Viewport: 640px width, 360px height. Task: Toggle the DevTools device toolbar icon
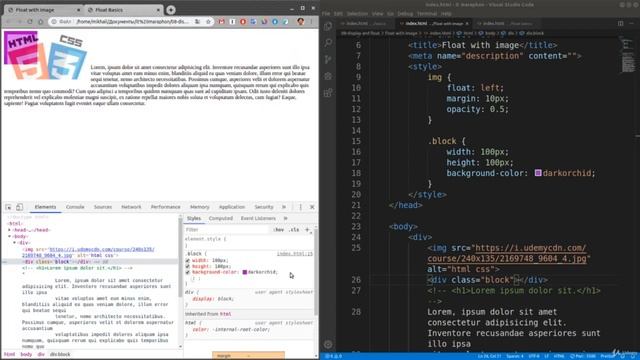click(19, 207)
